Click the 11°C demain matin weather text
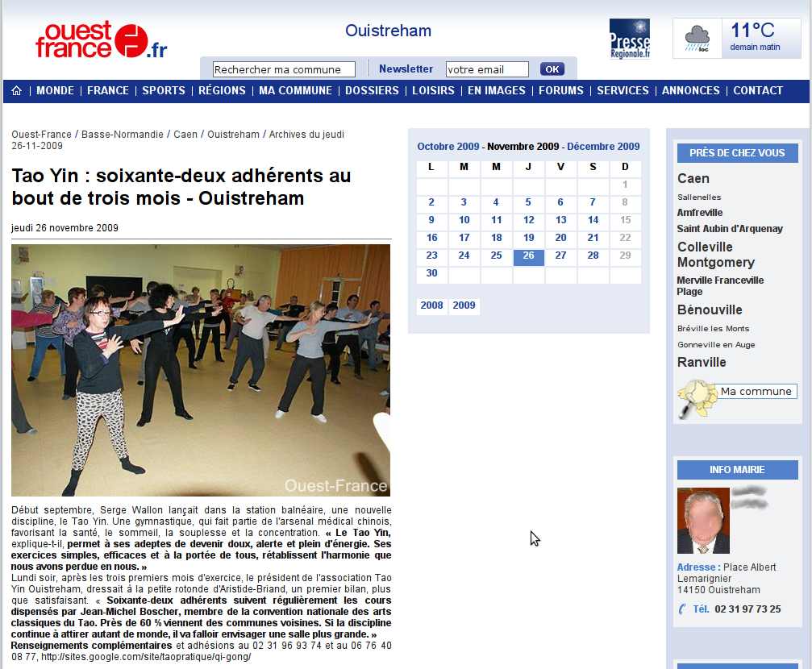This screenshot has width=812, height=669. click(x=754, y=37)
